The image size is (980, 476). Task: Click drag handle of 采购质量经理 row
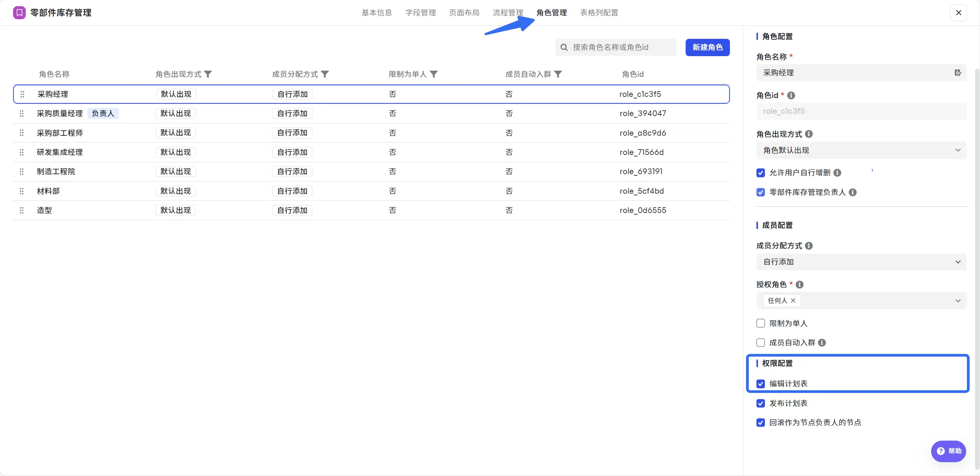(22, 113)
